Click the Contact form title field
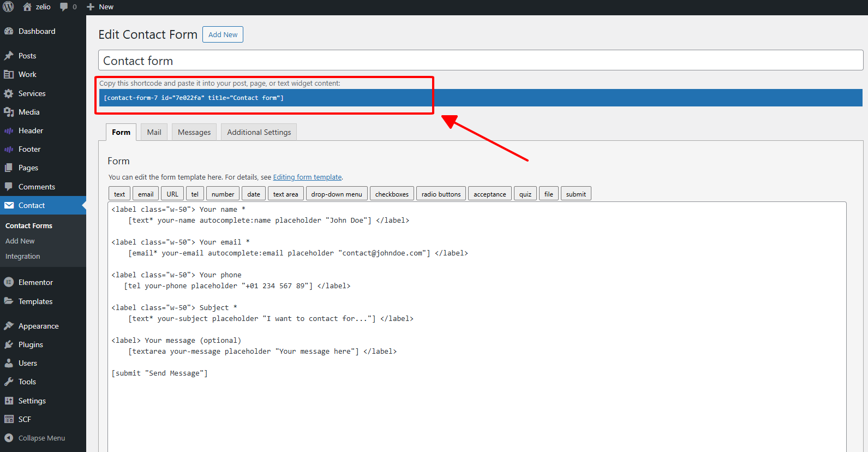Screen dimensions: 868x452 (x=481, y=61)
